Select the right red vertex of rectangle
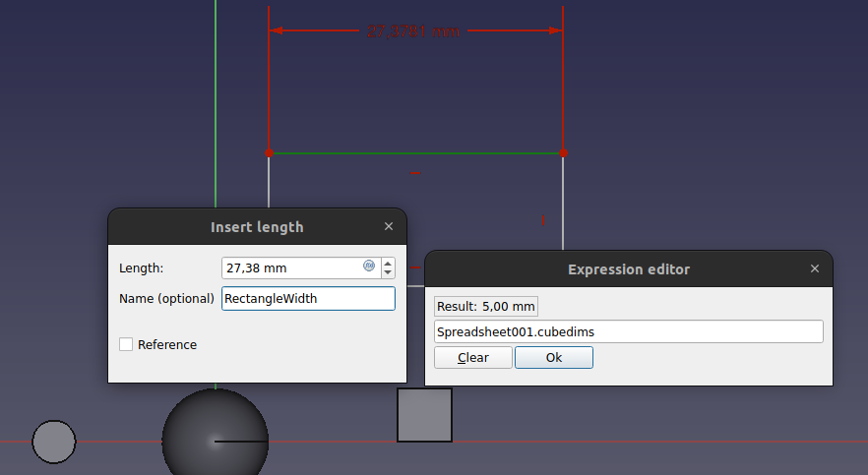Image resolution: width=868 pixels, height=475 pixels. coord(563,153)
